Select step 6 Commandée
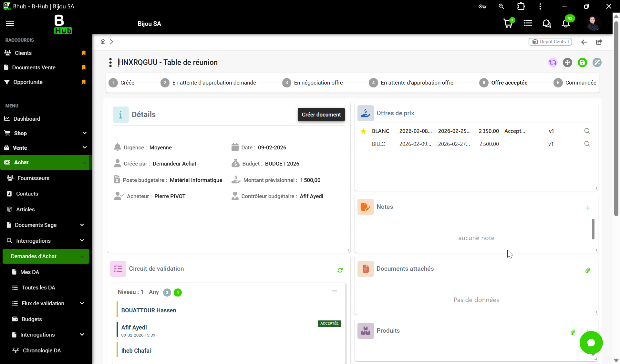The height and width of the screenshot is (364, 620). click(x=575, y=83)
